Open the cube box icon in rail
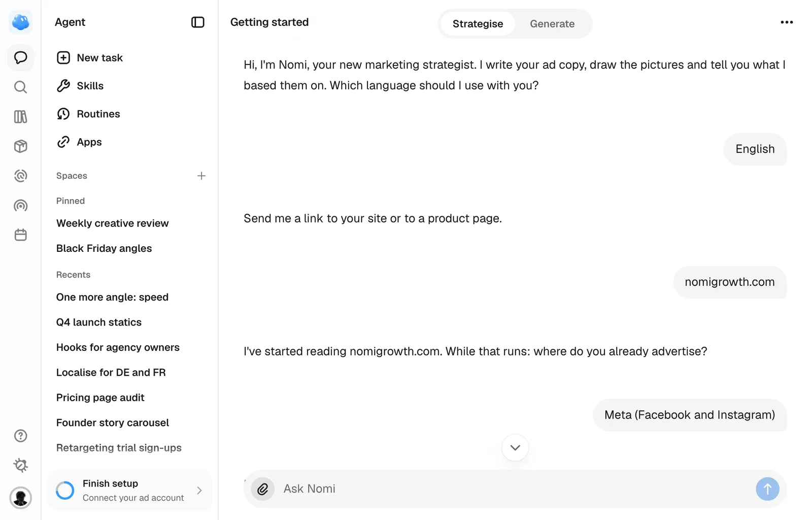This screenshot has height=520, width=812. click(x=21, y=146)
